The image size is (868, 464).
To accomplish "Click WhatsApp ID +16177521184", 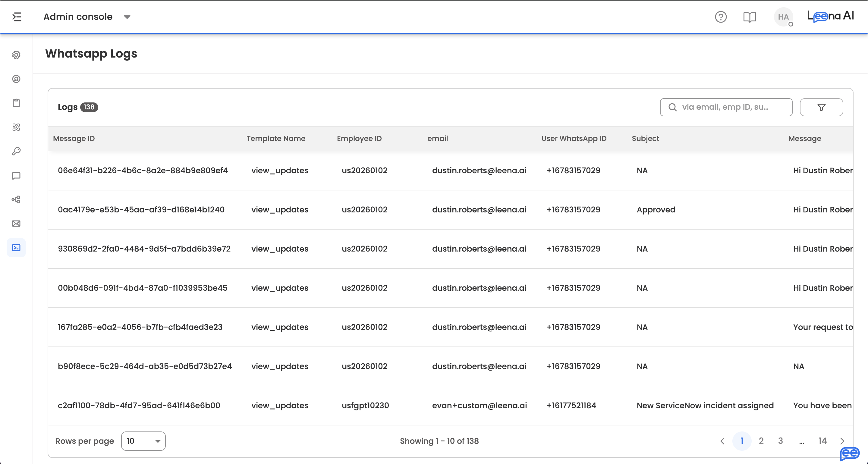I will [x=571, y=405].
